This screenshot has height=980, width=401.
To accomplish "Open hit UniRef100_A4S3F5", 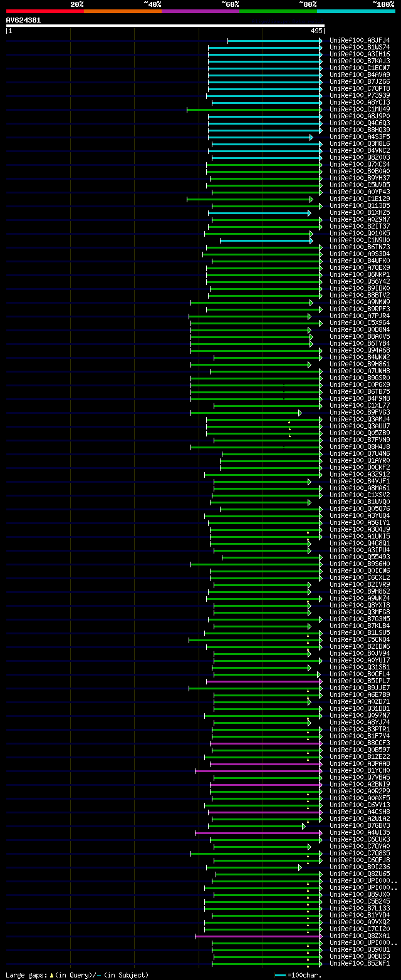I will pyautogui.click(x=360, y=137).
